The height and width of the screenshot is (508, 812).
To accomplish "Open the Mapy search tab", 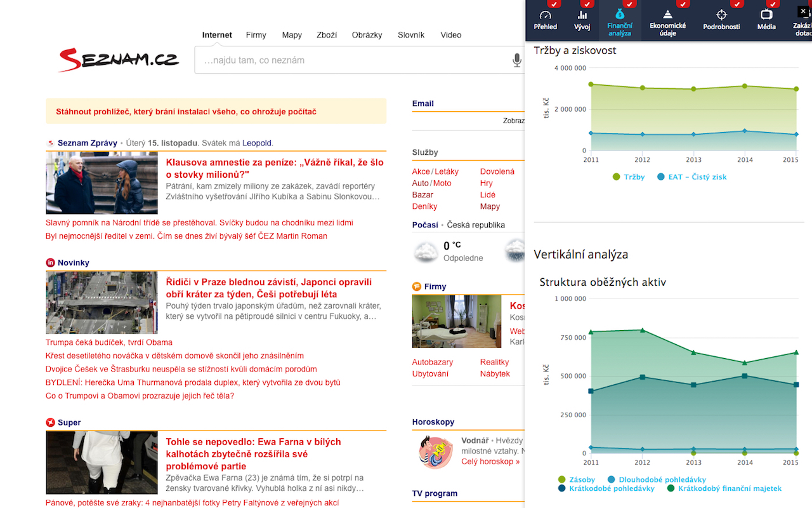I will pos(292,35).
